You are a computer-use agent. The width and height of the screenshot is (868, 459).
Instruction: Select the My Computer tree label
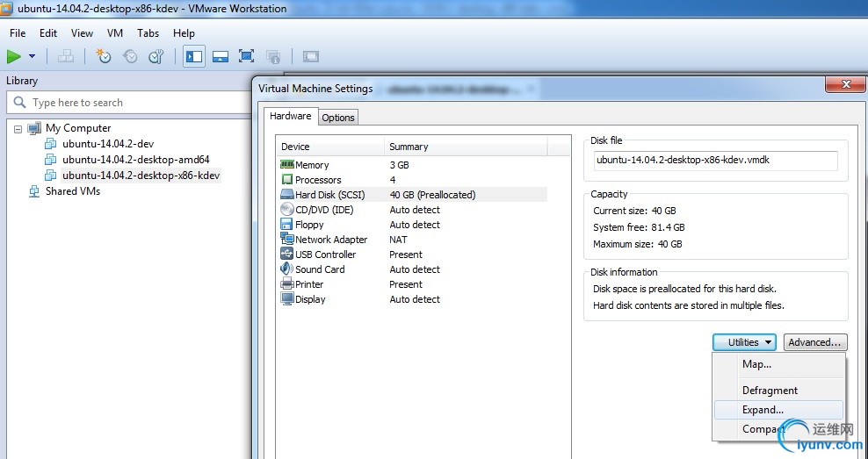pyautogui.click(x=78, y=128)
